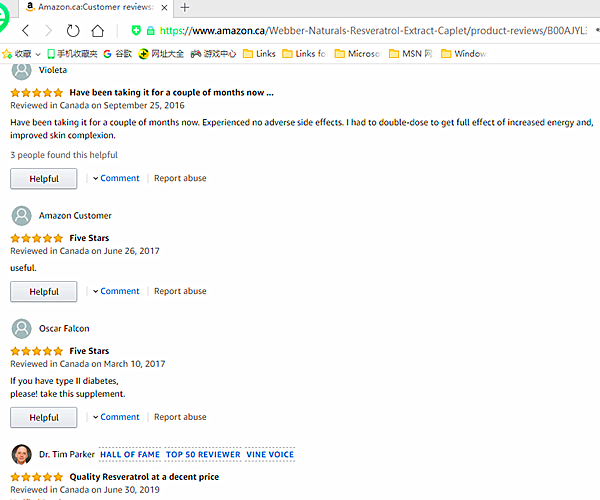600x500 pixels.
Task: Click the HALL OF FAME badge link
Action: coord(130,455)
